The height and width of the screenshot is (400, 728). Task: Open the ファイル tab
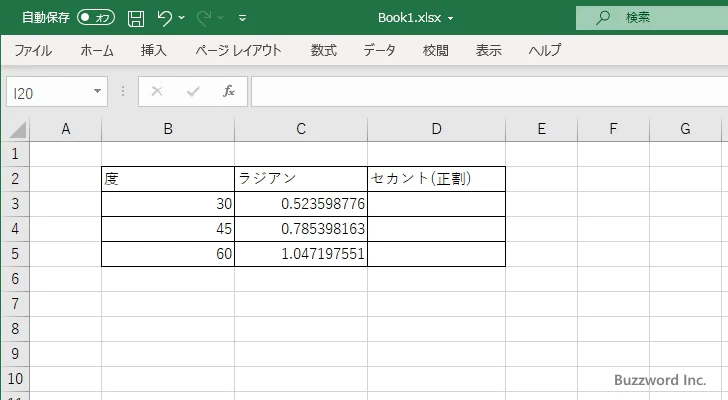[x=33, y=50]
